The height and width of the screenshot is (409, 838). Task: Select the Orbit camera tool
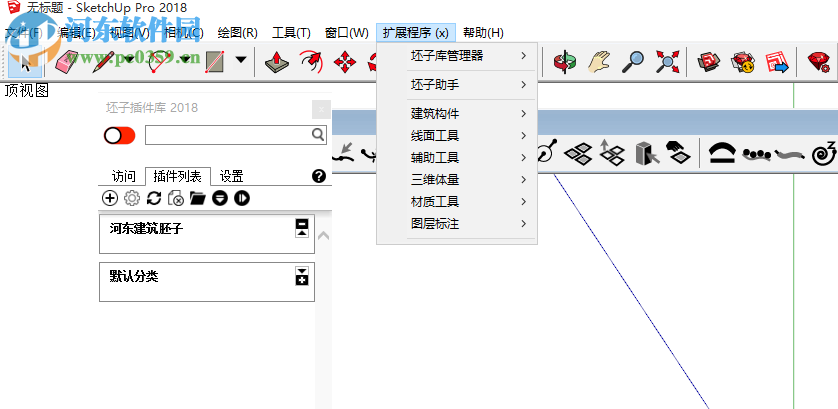point(565,62)
